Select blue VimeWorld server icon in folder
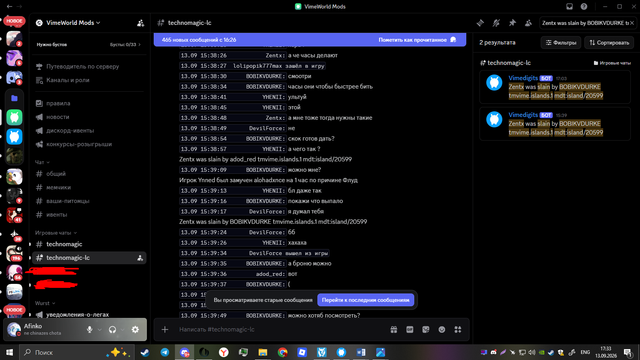The image size is (640, 360). point(14,136)
